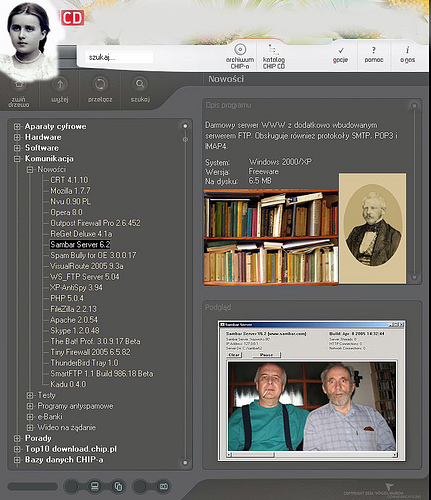Expand the Wideo na żądanie subfolder

[30, 427]
